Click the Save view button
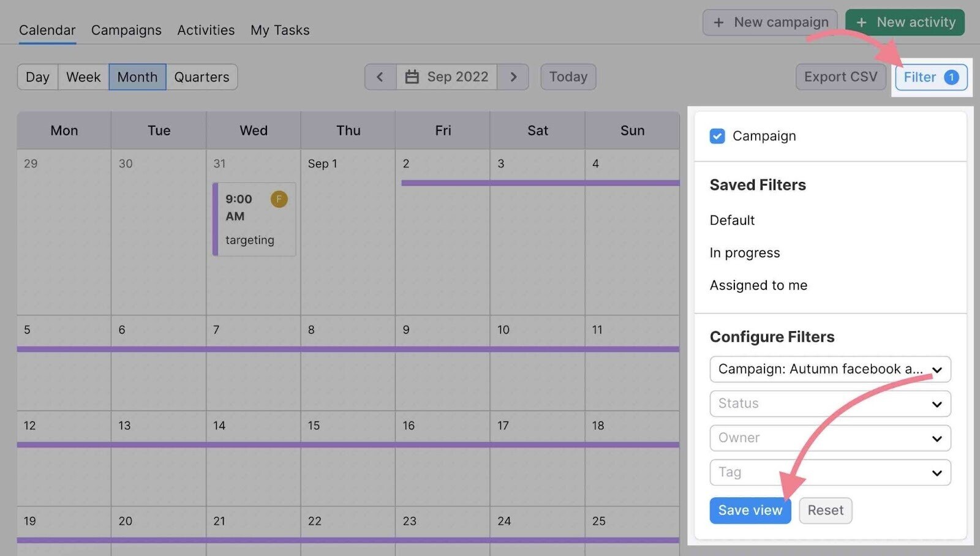The image size is (980, 556). (750, 510)
